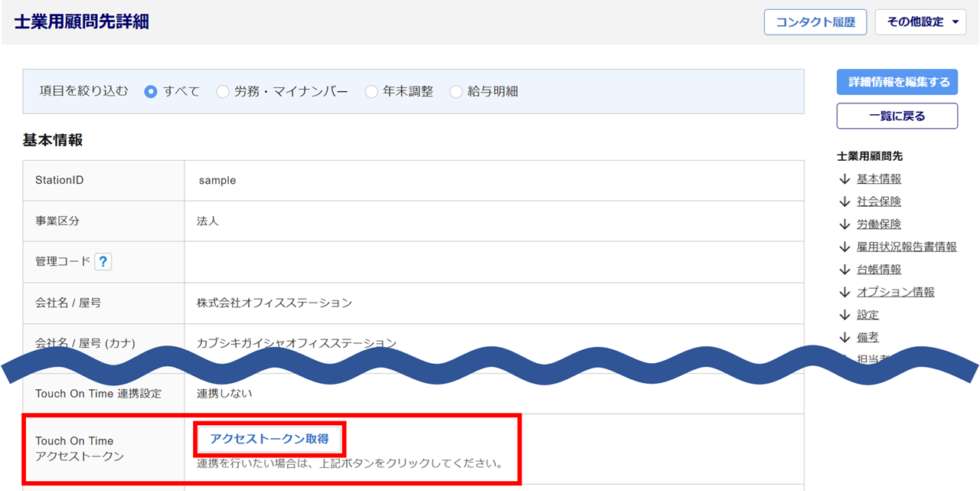Click the 一覧に戻る button
Image resolution: width=980 pixels, height=491 pixels.
click(897, 116)
